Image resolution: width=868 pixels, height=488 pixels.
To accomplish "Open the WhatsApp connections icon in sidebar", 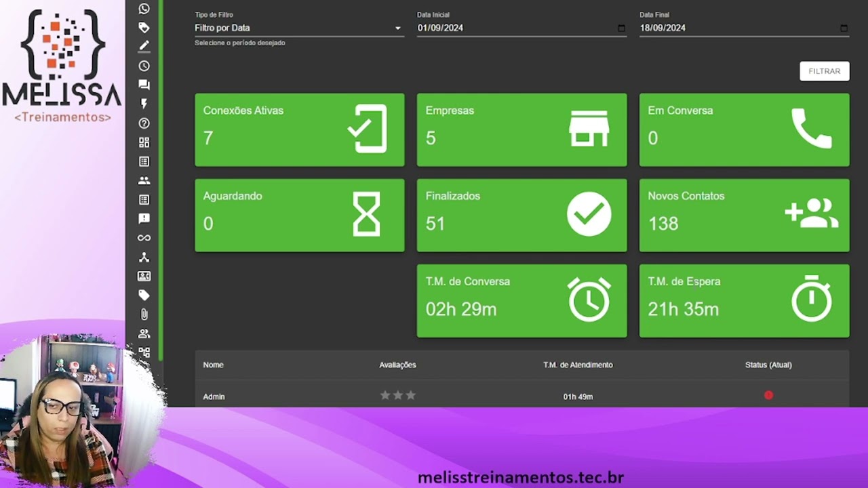I will [x=144, y=9].
